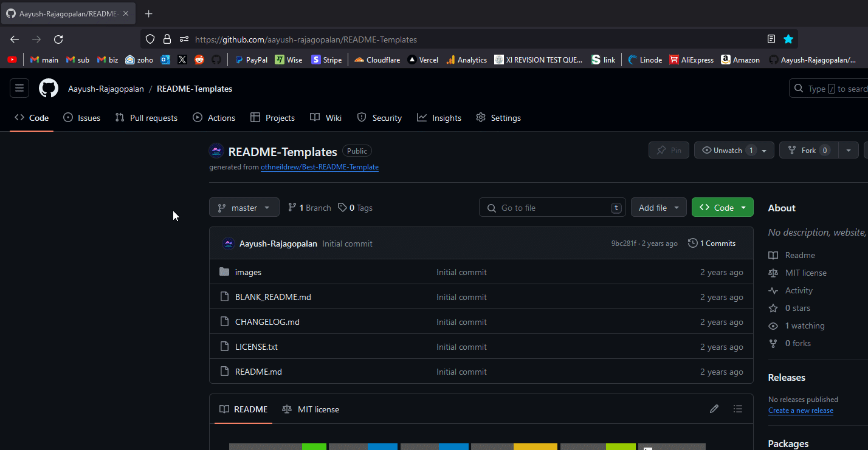This screenshot has width=868, height=450.
Task: Open the GitHub bookmark icon in bookmarks bar
Action: point(216,60)
